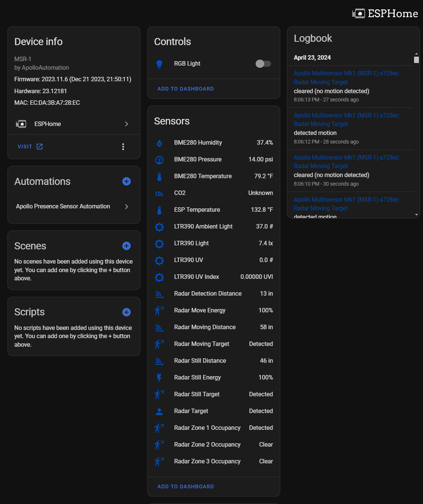This screenshot has height=504, width=423.
Task: Click the LTR390 UV Index brightness icon
Action: [159, 277]
